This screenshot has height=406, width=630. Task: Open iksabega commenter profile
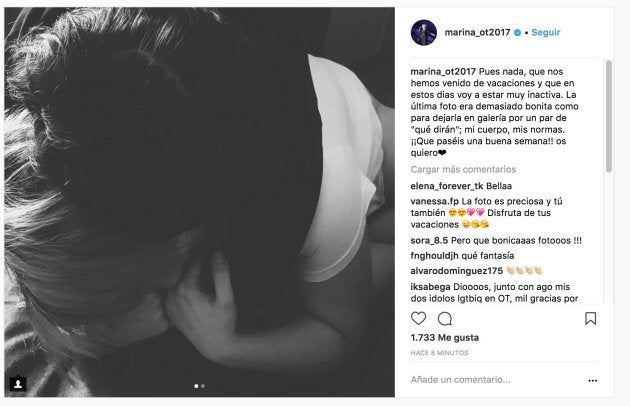click(430, 287)
